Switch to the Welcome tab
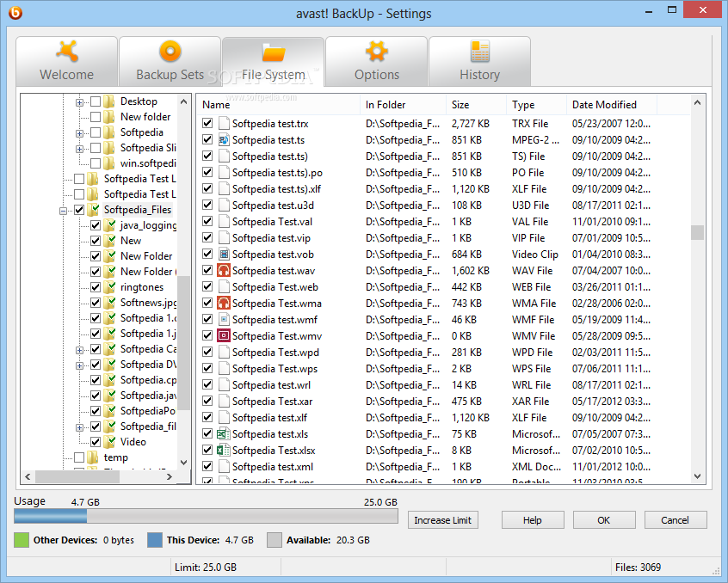Image resolution: width=728 pixels, height=583 pixels. pos(67,61)
